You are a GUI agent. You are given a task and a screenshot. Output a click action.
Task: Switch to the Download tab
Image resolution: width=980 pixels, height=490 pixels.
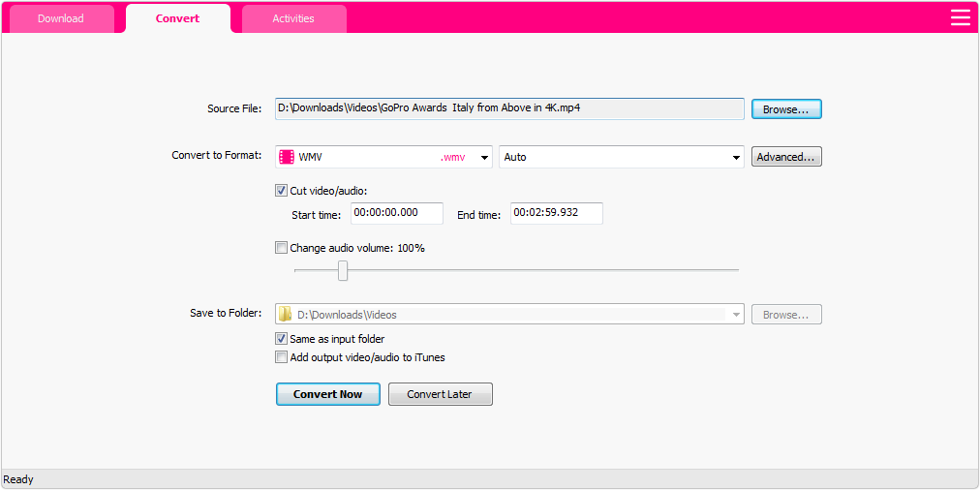pyautogui.click(x=61, y=18)
